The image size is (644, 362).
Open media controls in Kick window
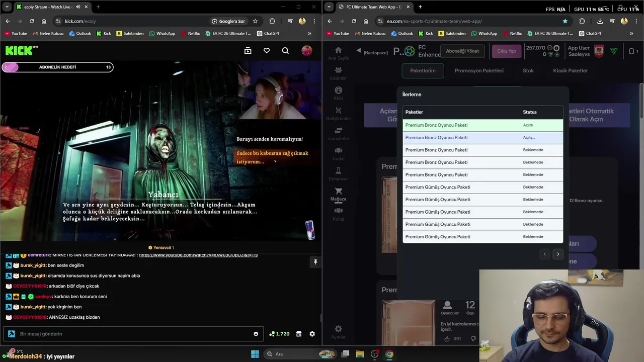pyautogui.click(x=290, y=21)
